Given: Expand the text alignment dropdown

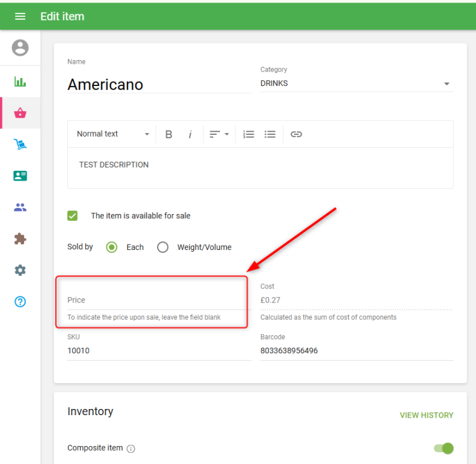Looking at the screenshot, I should [219, 134].
